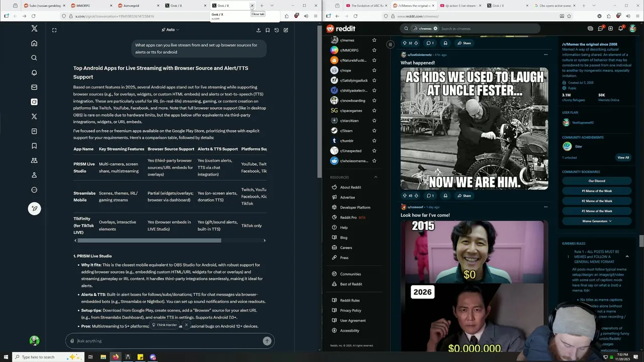
Task: Open Reddit Pro link in sidebar
Action: tap(348, 218)
